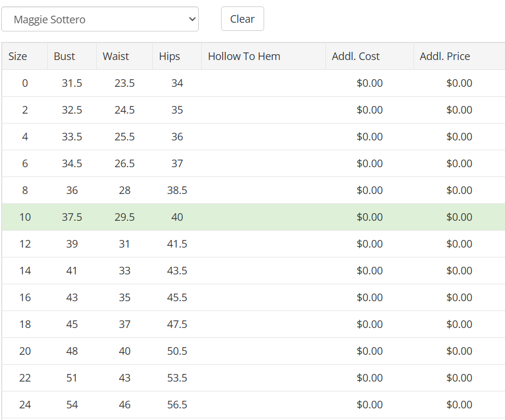The width and height of the screenshot is (505, 420).
Task: Select the size 2 row
Action: click(25, 110)
